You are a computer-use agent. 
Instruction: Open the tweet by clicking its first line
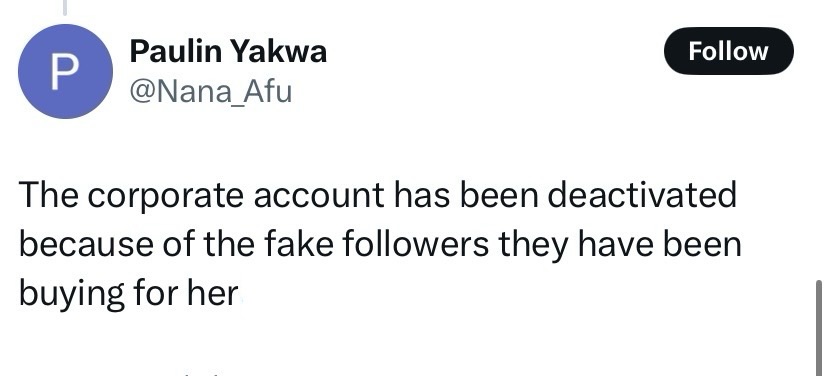[x=378, y=195]
